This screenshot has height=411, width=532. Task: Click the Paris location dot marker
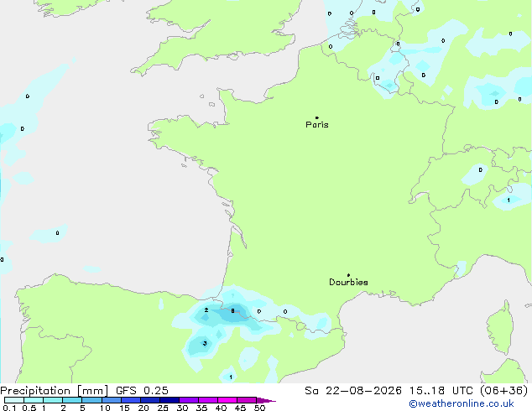317,117
